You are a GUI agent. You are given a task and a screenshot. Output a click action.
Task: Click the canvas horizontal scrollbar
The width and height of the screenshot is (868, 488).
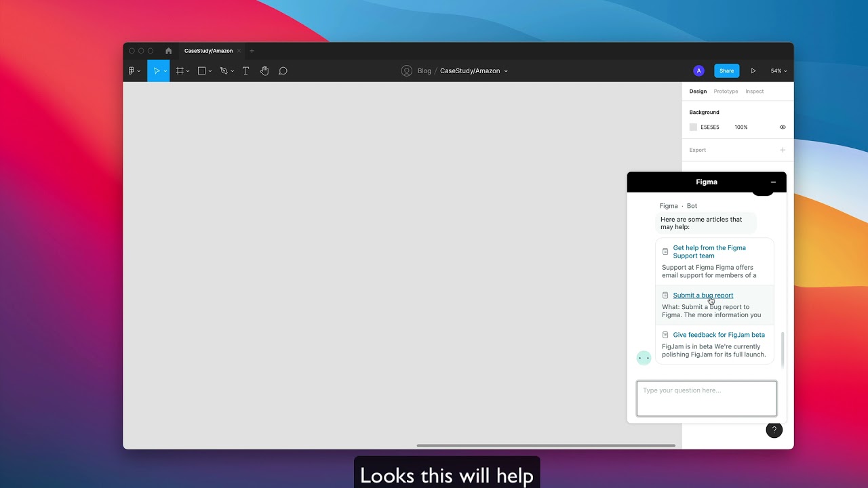tap(546, 445)
